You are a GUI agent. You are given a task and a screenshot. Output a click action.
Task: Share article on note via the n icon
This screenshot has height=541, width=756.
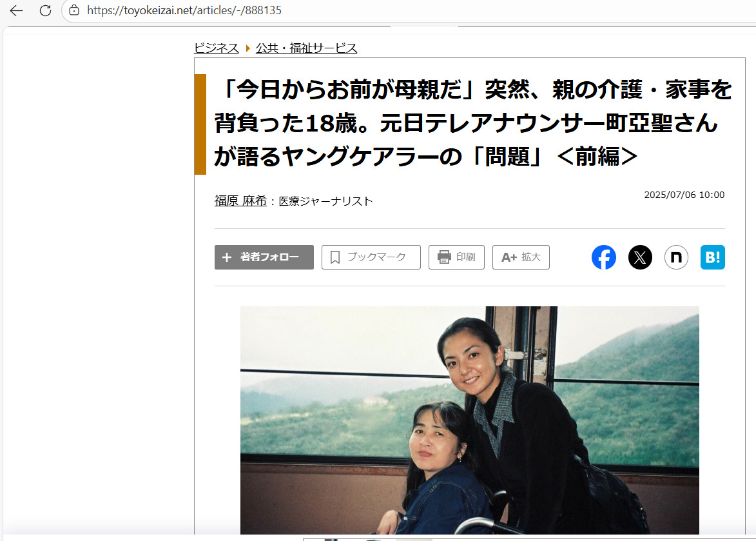(x=676, y=257)
